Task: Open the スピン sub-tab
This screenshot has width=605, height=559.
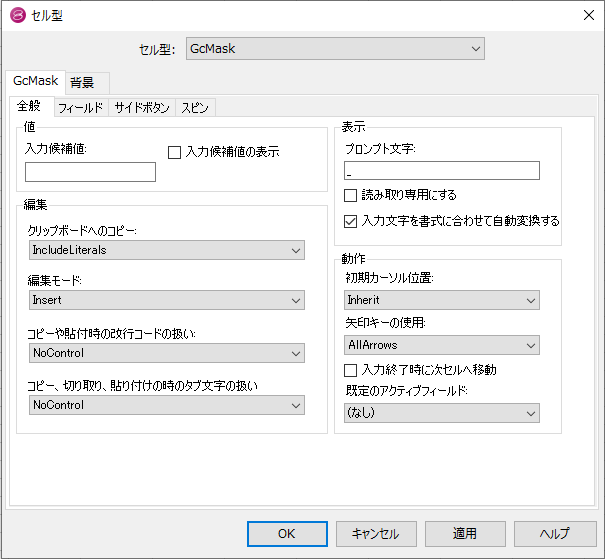Action: [x=195, y=108]
